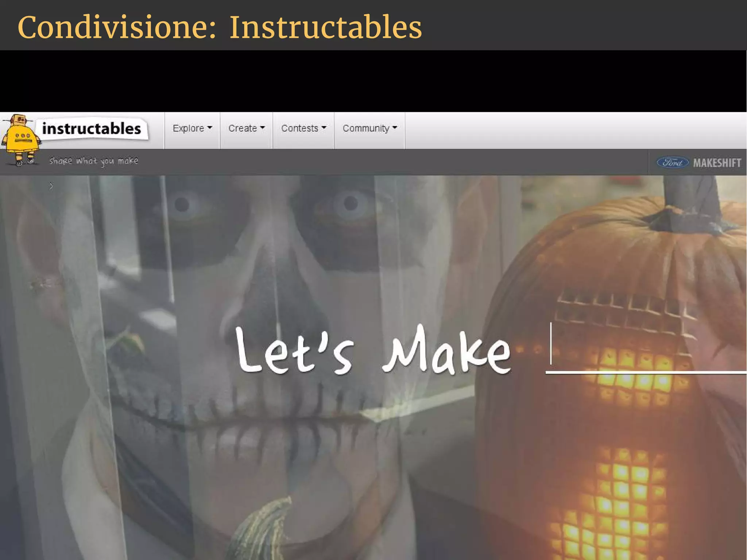Click the Ford oval logo
Screen dimensions: 747x560
pyautogui.click(x=673, y=162)
